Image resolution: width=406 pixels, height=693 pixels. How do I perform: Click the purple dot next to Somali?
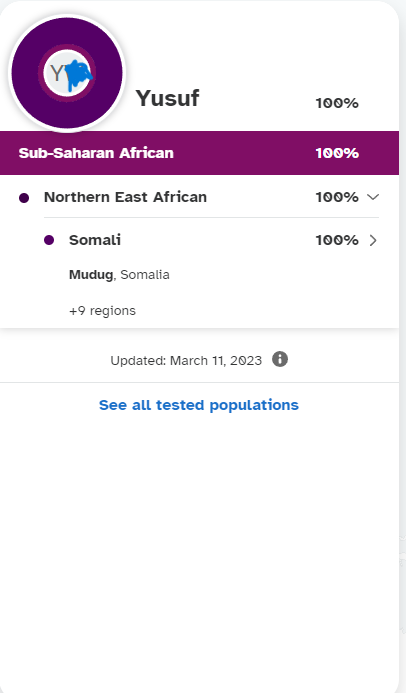tap(49, 240)
